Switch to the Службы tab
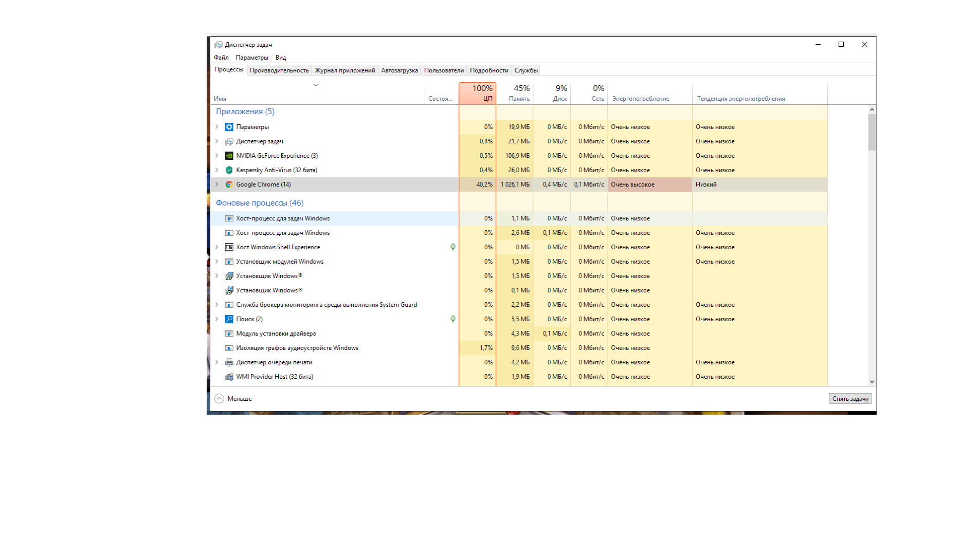 tap(526, 70)
